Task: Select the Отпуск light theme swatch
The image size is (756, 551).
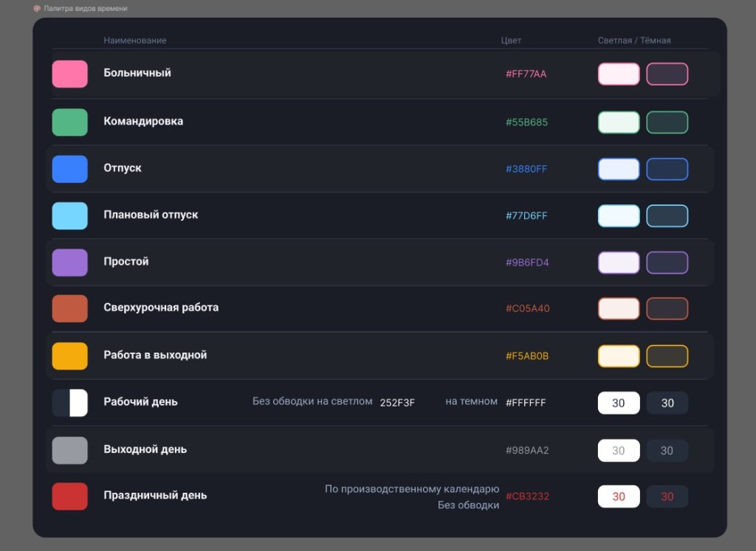Action: click(619, 169)
